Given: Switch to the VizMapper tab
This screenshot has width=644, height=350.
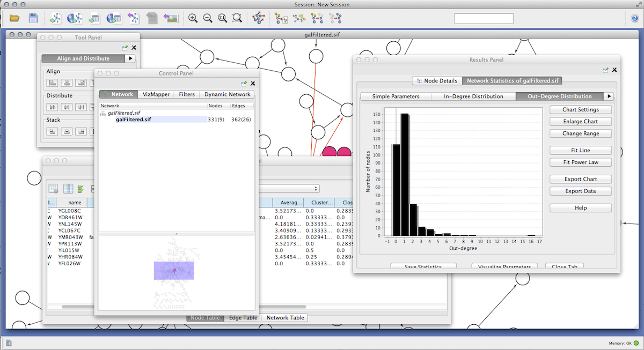Looking at the screenshot, I should (156, 94).
